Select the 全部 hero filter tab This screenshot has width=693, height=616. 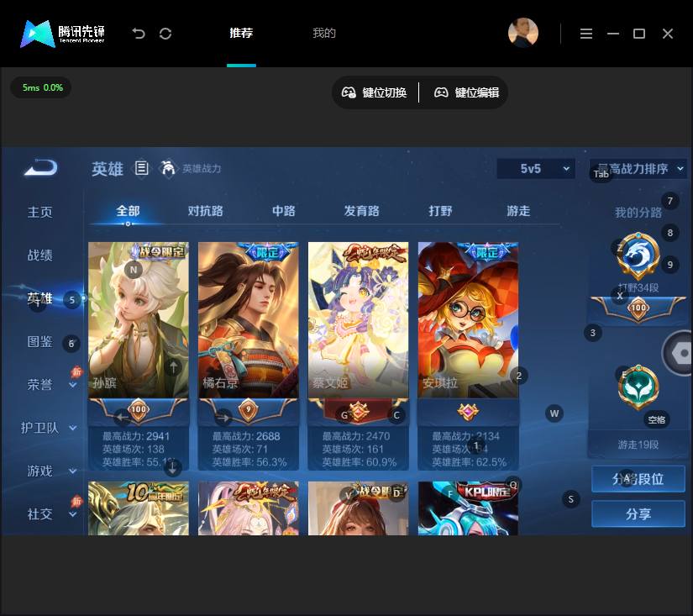point(128,211)
